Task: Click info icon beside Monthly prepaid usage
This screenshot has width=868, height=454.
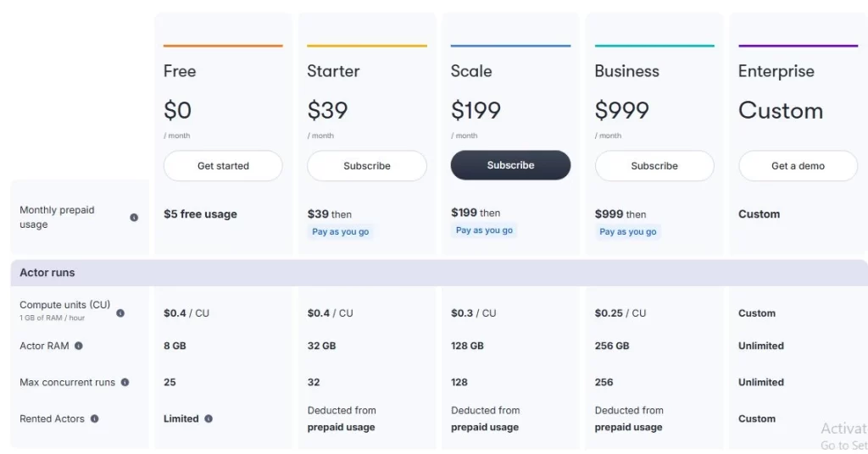Action: click(134, 218)
